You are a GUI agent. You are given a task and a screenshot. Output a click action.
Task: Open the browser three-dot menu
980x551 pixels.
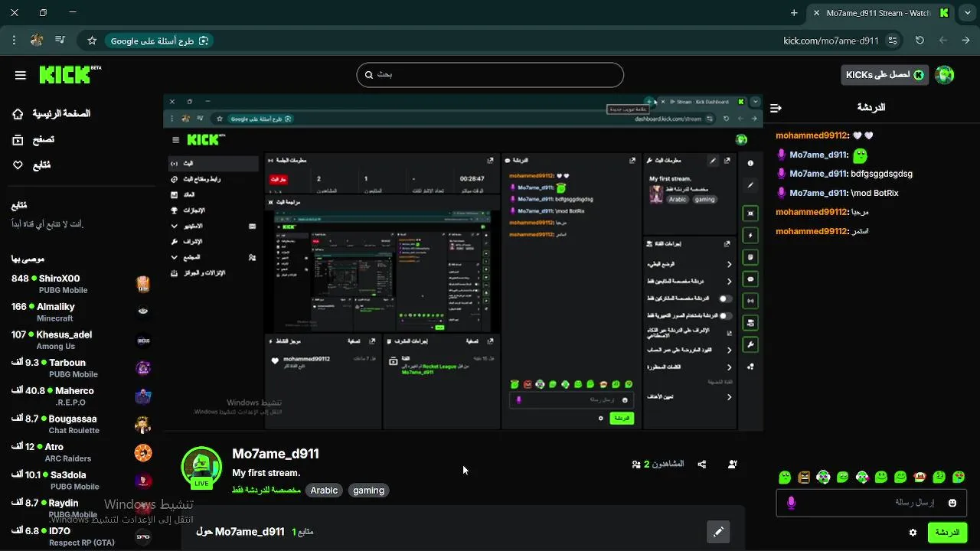(x=14, y=40)
